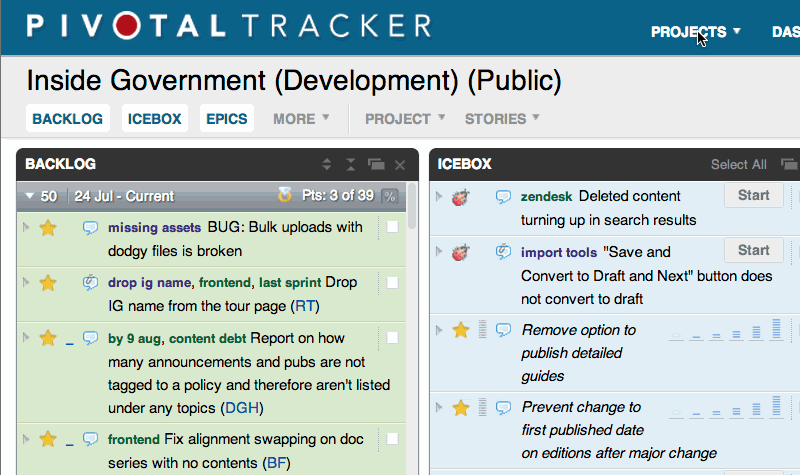Click the Backlog panel close X icon
Screen dimensions: 800x475
coord(400,164)
